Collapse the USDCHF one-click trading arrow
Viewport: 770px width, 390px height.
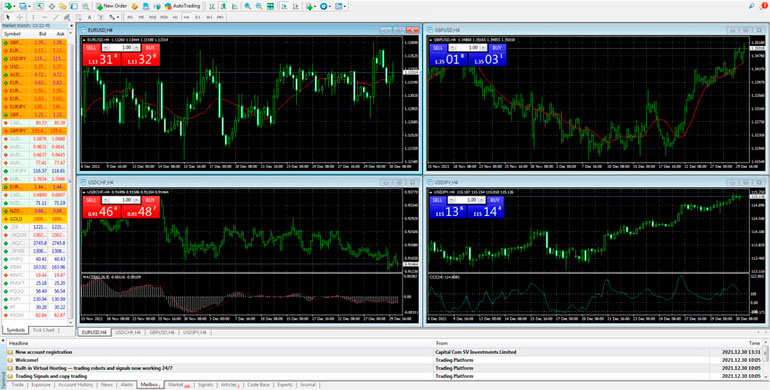[85, 192]
